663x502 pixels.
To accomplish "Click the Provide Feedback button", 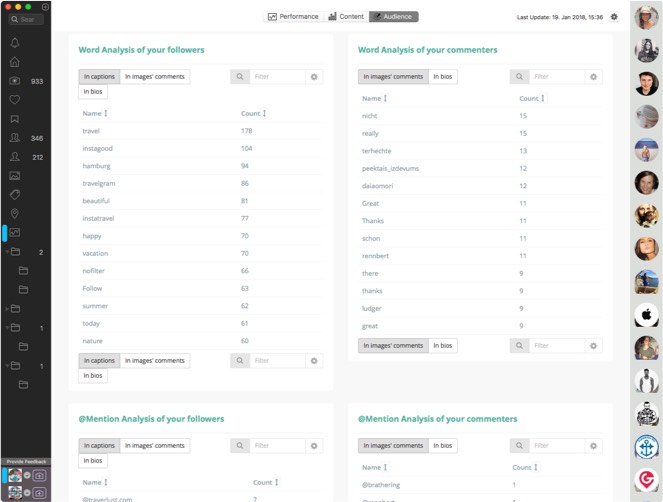I will point(24,461).
